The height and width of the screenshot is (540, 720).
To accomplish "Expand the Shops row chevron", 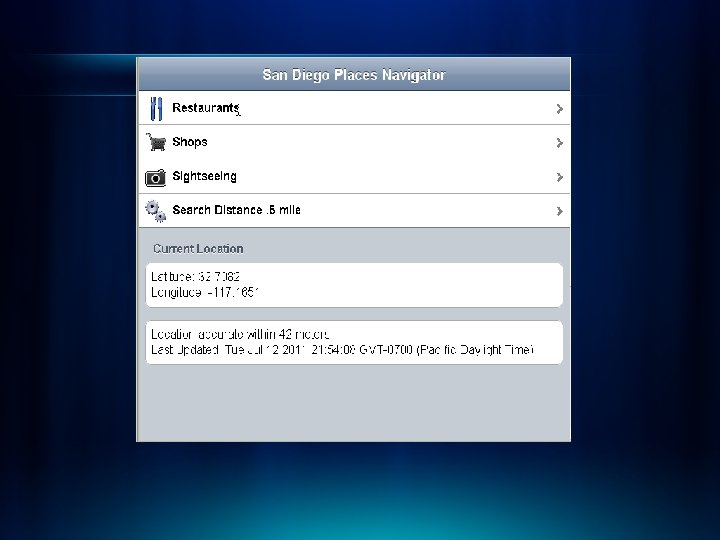I will pyautogui.click(x=559, y=143).
